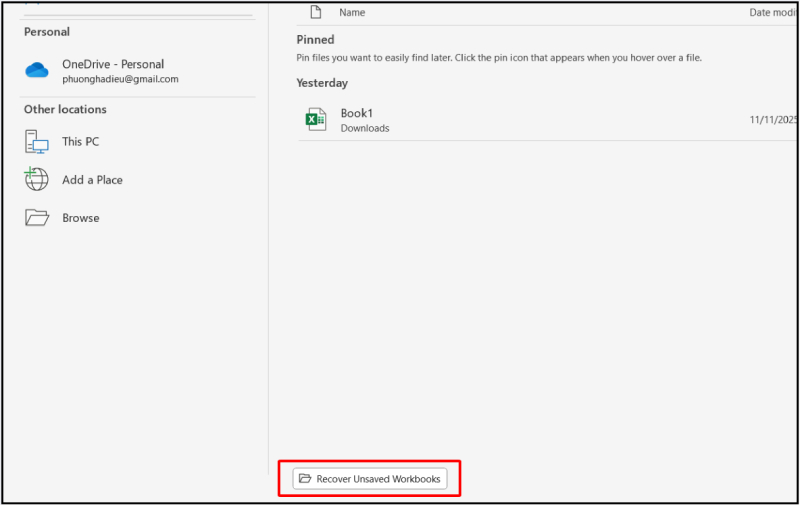This screenshot has height=505, width=800.
Task: Sort the file list by Name column
Action: click(352, 13)
